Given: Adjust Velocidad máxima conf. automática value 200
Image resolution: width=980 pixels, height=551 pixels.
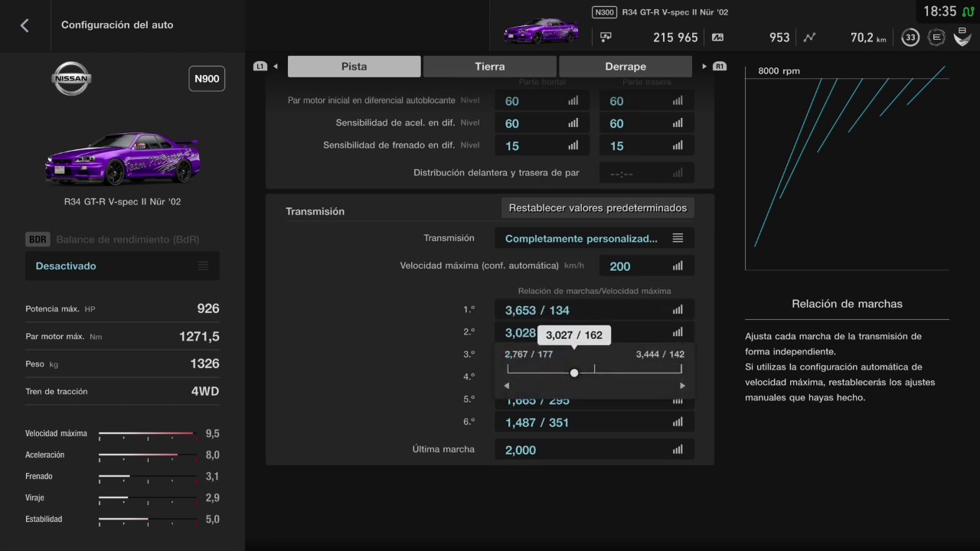Looking at the screenshot, I should click(x=647, y=266).
